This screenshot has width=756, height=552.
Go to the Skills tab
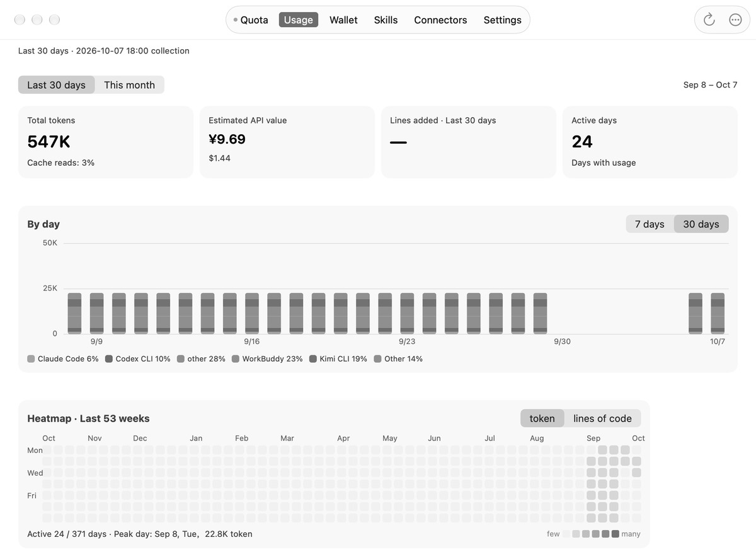pyautogui.click(x=386, y=20)
